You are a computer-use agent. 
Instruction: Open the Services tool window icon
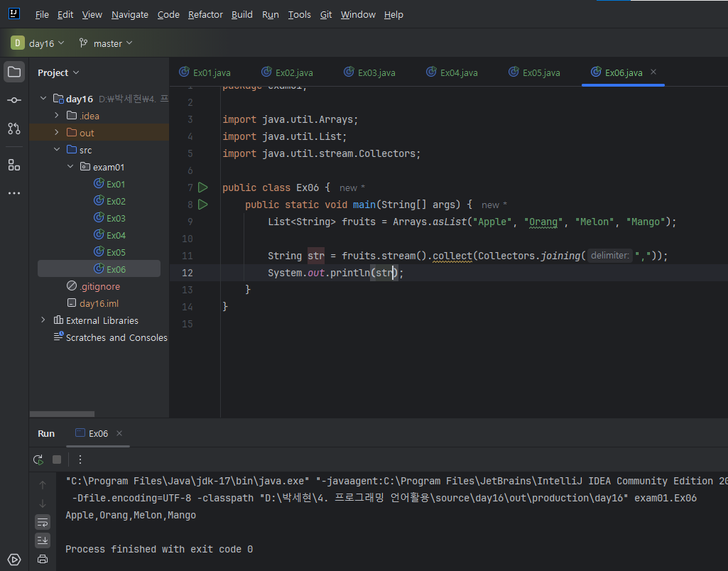(14, 560)
